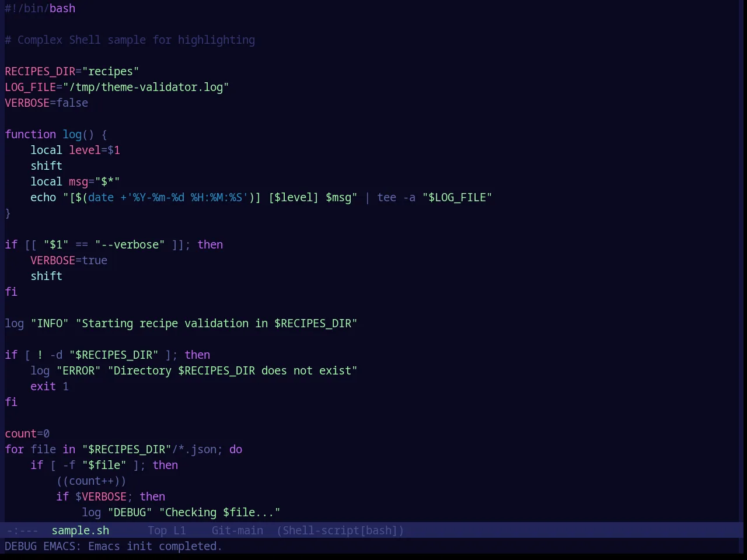
Task: Click the function keyword
Action: point(30,134)
